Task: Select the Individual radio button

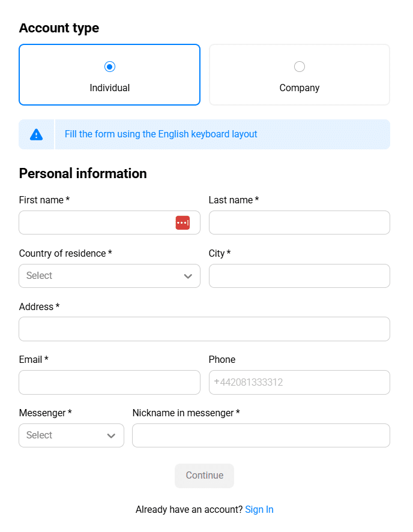Action: [110, 67]
